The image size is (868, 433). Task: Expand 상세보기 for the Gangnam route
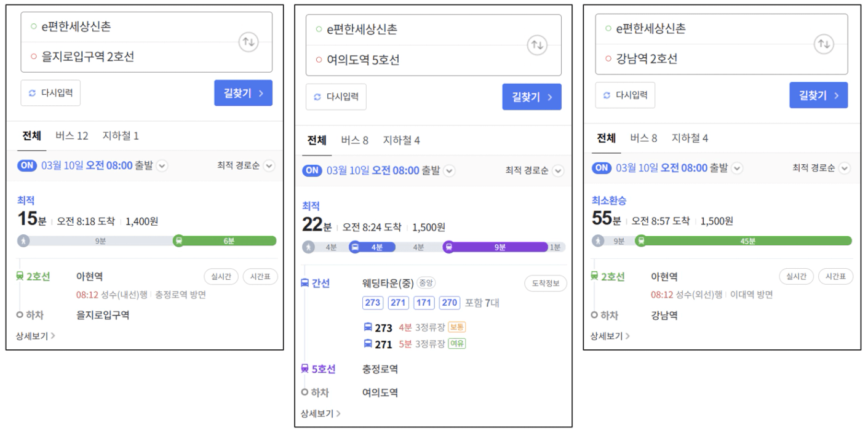[x=608, y=336]
